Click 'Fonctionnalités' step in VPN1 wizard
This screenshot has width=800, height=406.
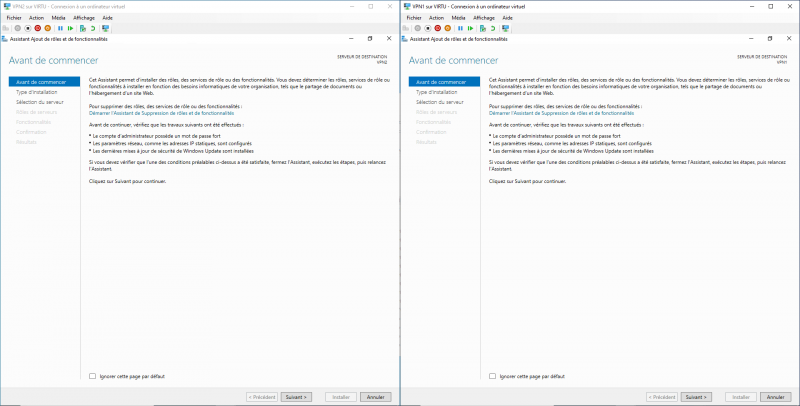(433, 122)
